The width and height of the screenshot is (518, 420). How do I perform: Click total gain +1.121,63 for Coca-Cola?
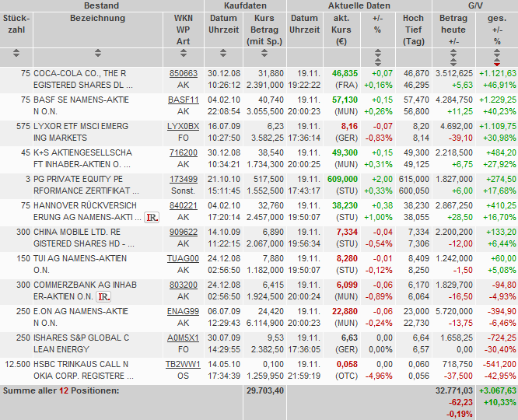click(498, 73)
